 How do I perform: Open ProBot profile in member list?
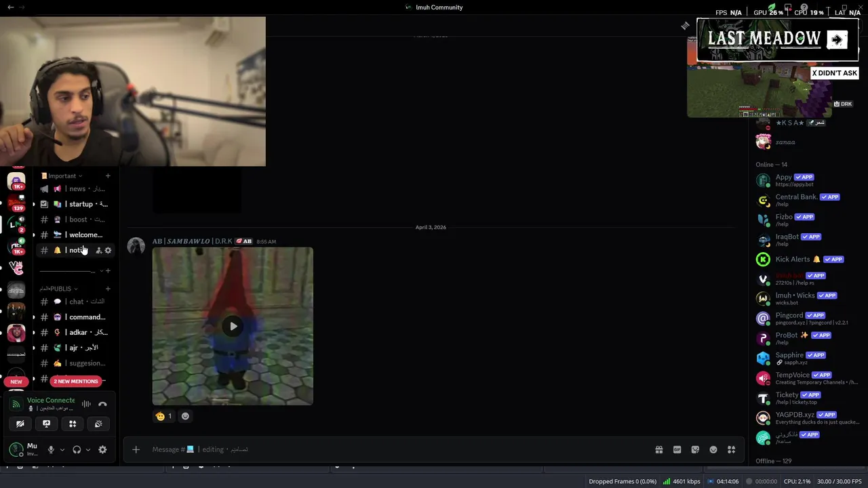pyautogui.click(x=807, y=338)
